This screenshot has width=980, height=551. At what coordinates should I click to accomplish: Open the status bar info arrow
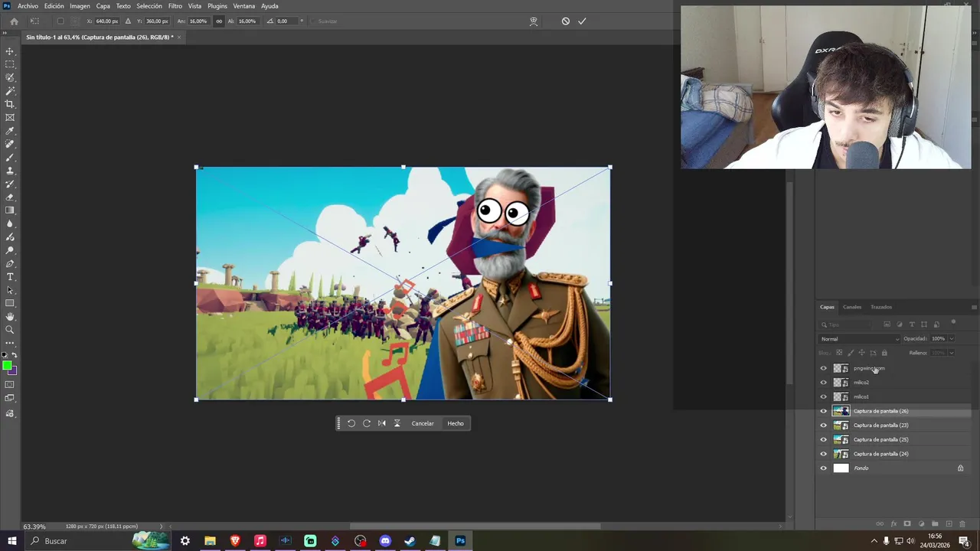click(x=161, y=527)
